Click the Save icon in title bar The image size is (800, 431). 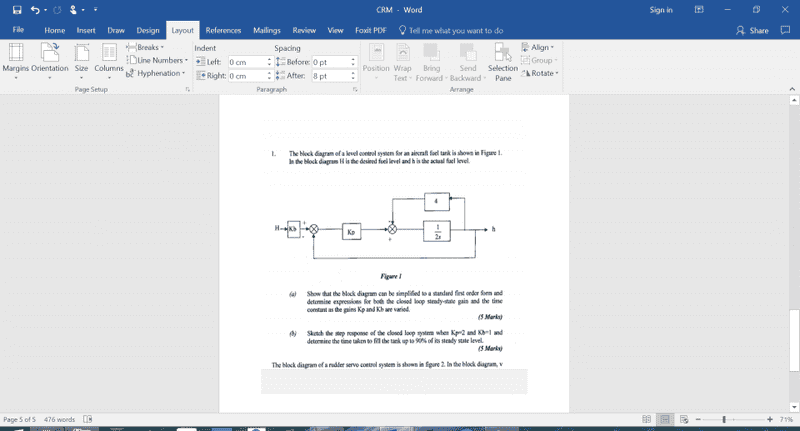(17, 10)
